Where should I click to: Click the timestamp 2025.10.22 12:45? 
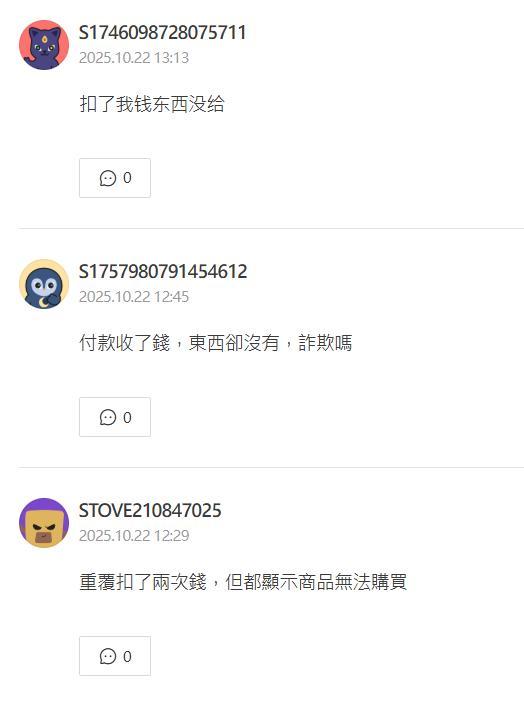pos(134,297)
